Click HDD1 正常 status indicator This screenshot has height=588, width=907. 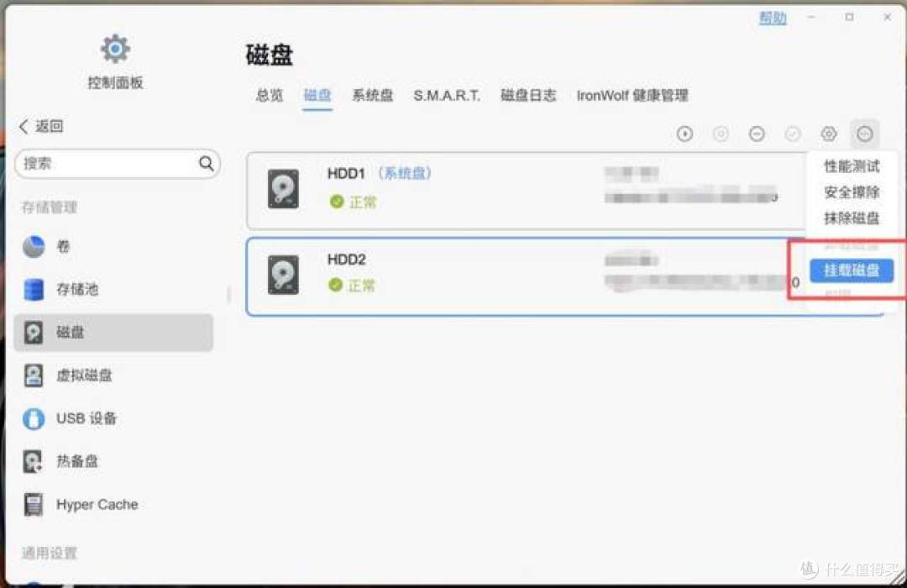tap(353, 202)
